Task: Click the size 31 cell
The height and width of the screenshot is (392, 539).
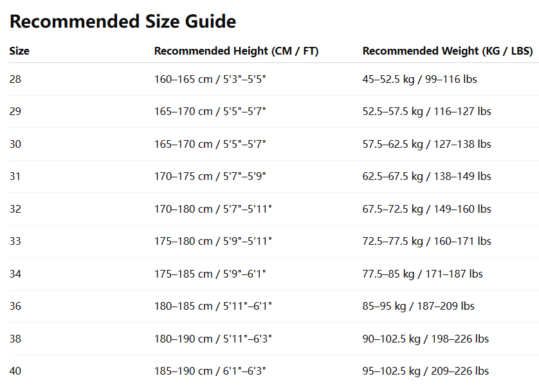Action: click(15, 176)
